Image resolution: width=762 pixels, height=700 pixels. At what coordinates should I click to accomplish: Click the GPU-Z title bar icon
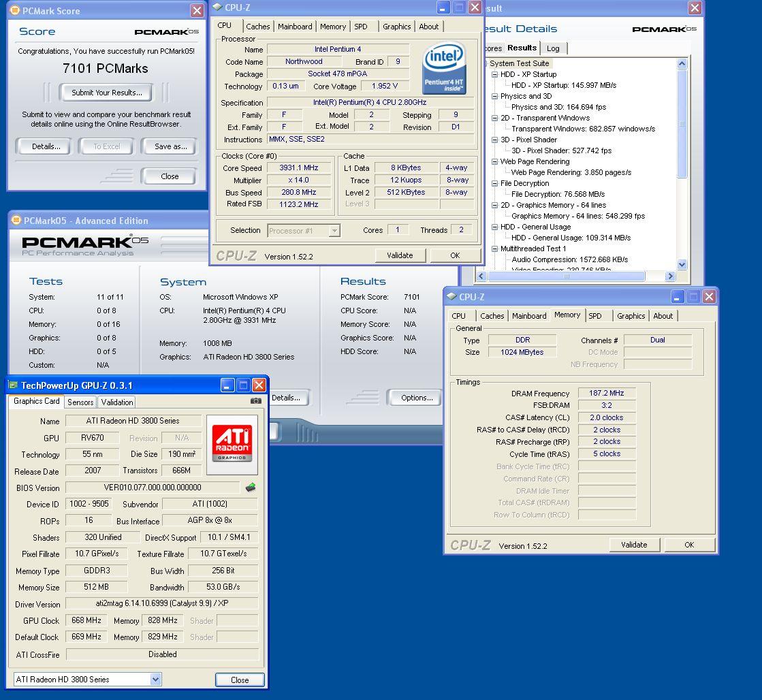click(x=13, y=385)
